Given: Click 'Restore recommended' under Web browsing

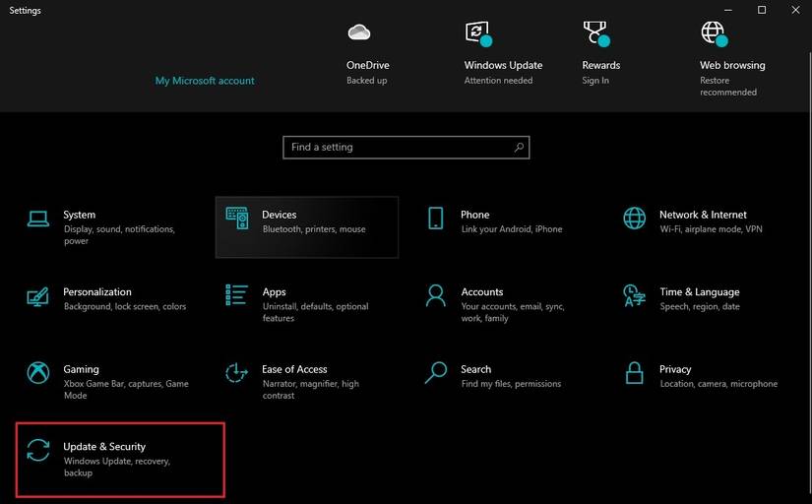Looking at the screenshot, I should click(728, 87).
